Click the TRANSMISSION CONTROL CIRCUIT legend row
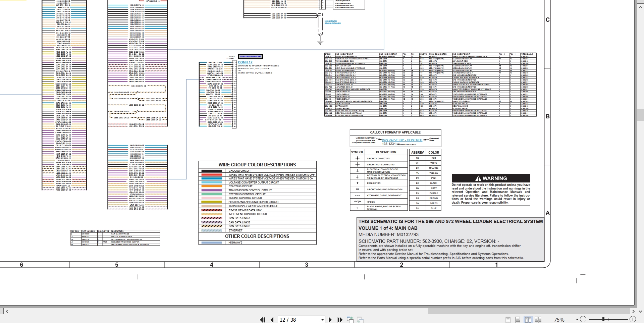Viewport: 644px width, 323px height. point(257,190)
